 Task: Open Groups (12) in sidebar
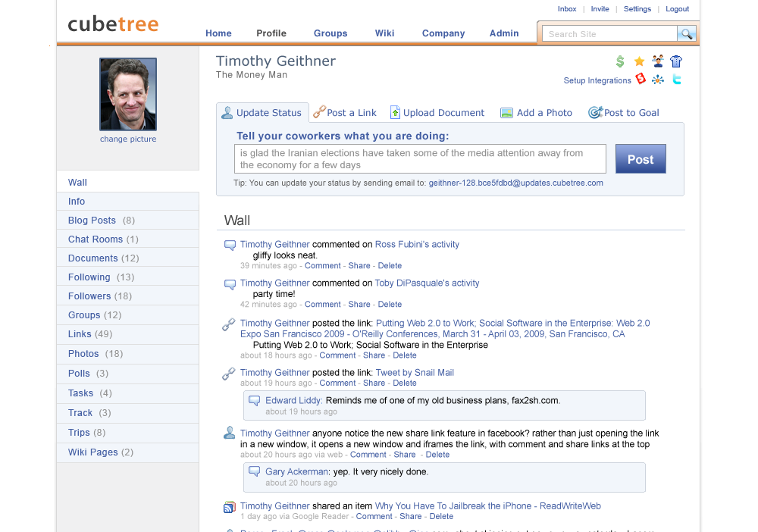pyautogui.click(x=127, y=315)
